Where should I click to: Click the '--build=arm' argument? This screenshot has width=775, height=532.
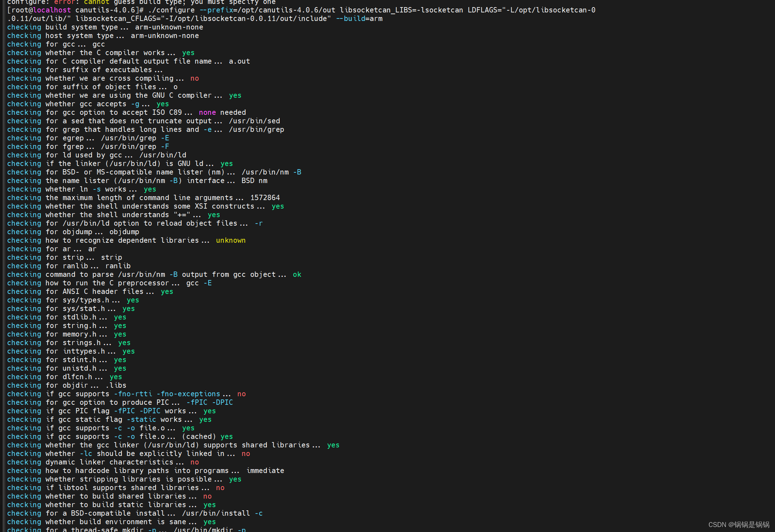(359, 18)
